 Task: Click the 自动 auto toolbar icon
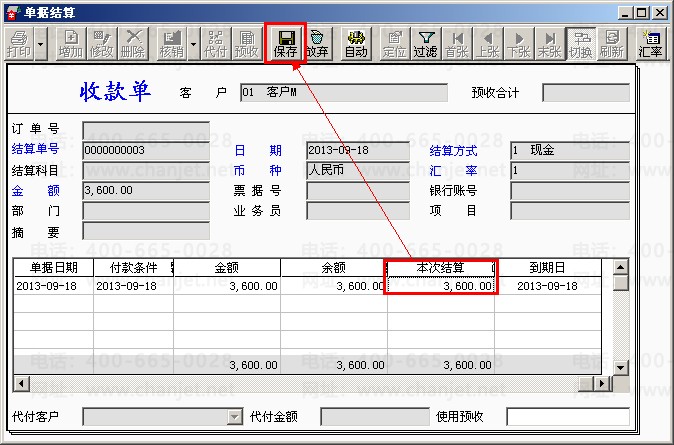(x=356, y=44)
